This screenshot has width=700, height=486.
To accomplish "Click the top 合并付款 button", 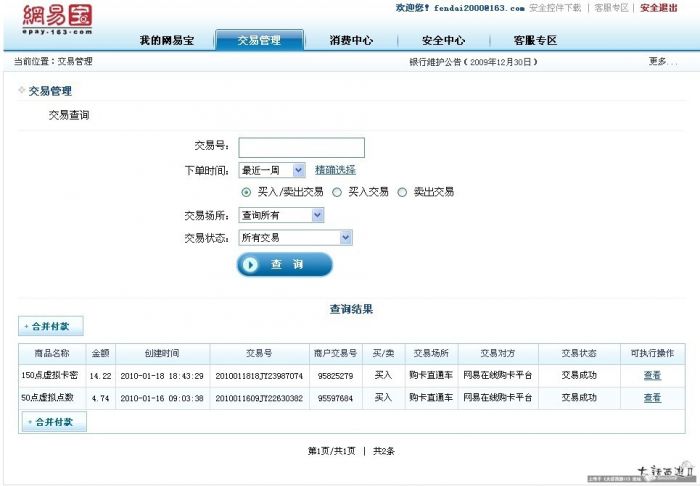I will point(52,326).
